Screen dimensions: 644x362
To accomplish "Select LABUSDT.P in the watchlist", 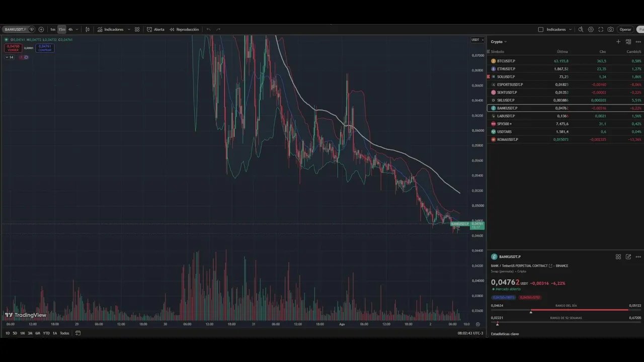I will tap(566, 116).
